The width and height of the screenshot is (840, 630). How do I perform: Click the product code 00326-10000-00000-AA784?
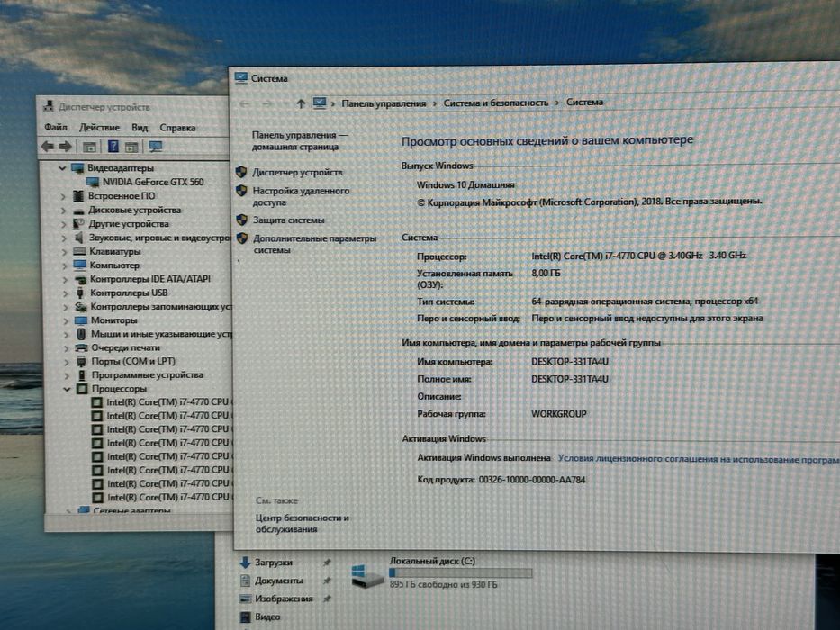[532, 480]
